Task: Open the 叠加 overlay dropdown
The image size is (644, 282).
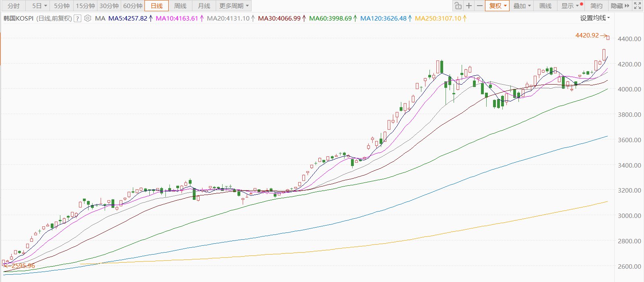Action: pyautogui.click(x=522, y=6)
